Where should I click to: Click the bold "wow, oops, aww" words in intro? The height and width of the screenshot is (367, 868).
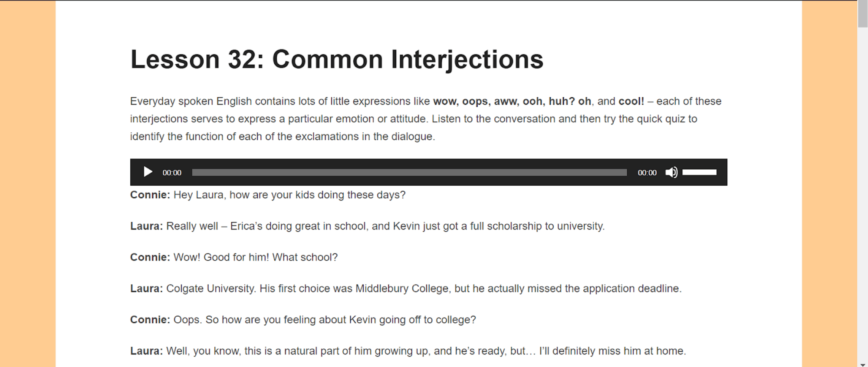tap(476, 101)
